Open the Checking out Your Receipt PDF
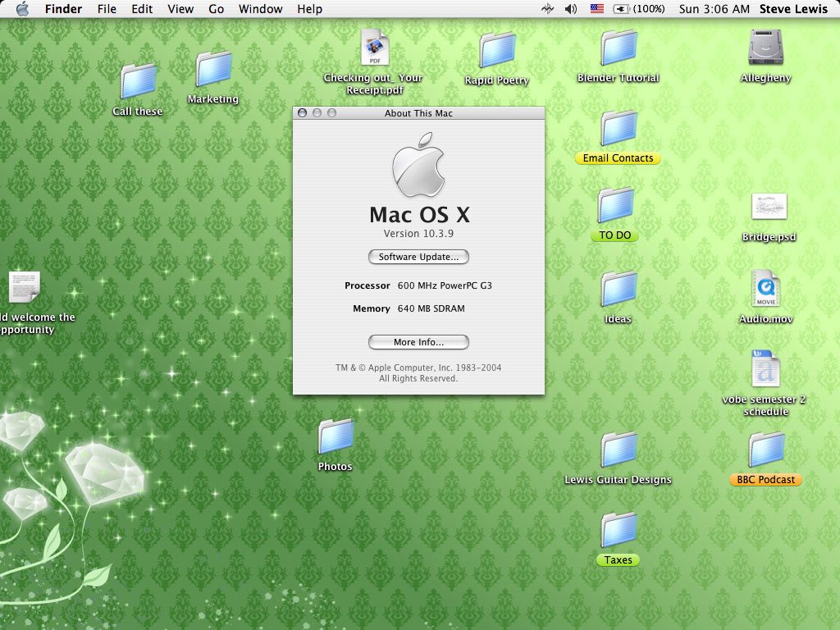 374,47
